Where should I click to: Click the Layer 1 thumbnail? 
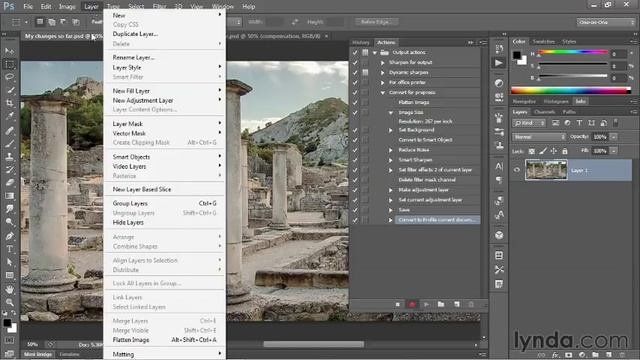coord(546,170)
